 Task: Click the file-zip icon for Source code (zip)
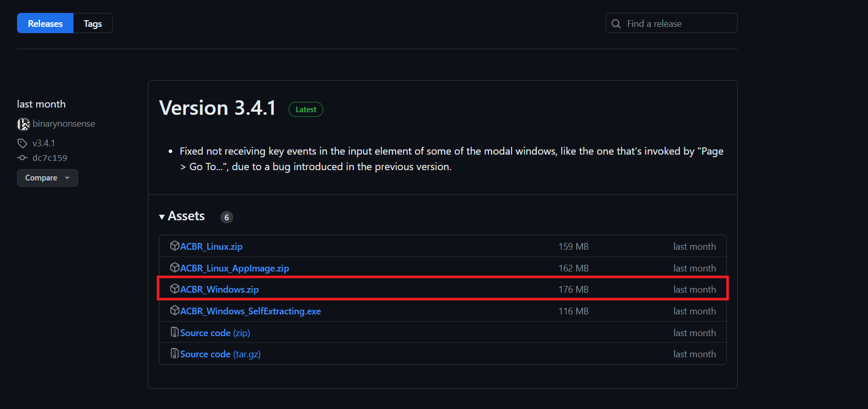click(x=175, y=332)
